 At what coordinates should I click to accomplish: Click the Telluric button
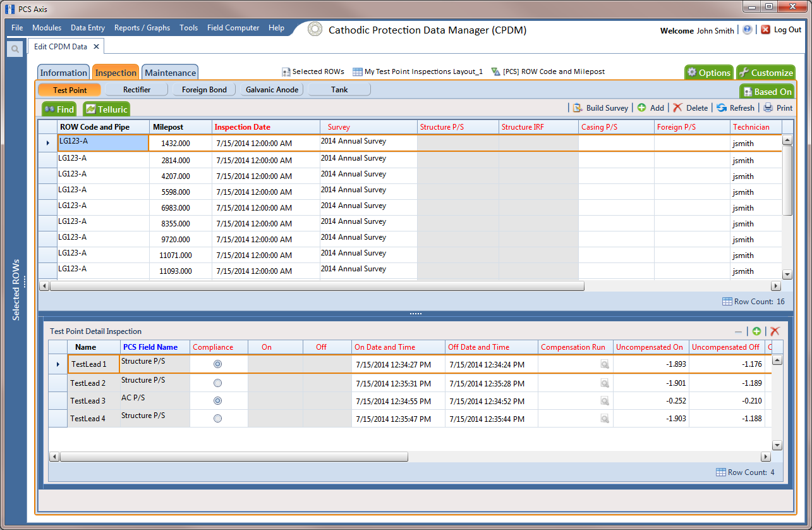coord(106,109)
